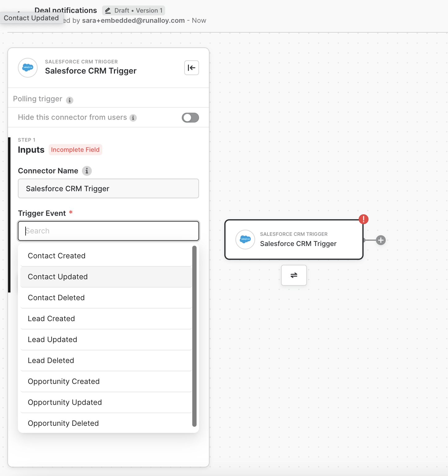Focus the Trigger Event search box
The width and height of the screenshot is (448, 476).
click(108, 231)
